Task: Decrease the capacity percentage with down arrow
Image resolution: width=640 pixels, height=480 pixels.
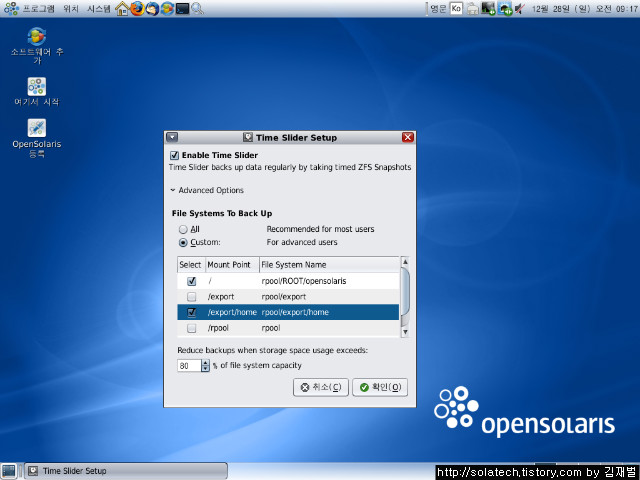Action: (205, 369)
